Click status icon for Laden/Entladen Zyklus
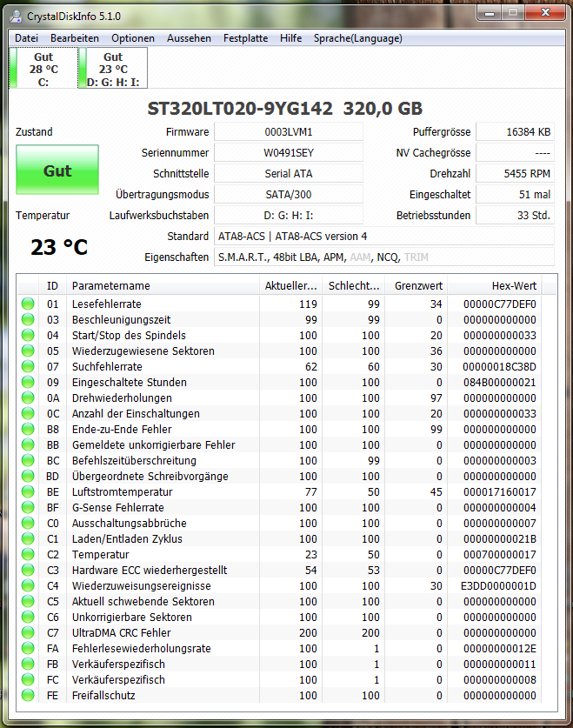 tap(28, 539)
